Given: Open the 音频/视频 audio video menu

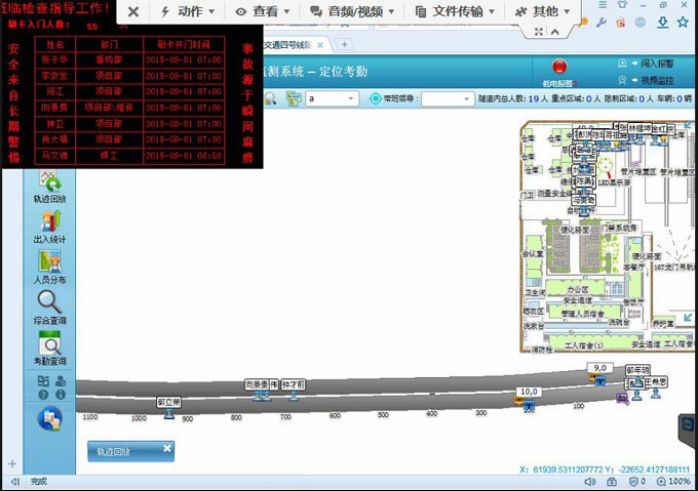Looking at the screenshot, I should tap(352, 12).
